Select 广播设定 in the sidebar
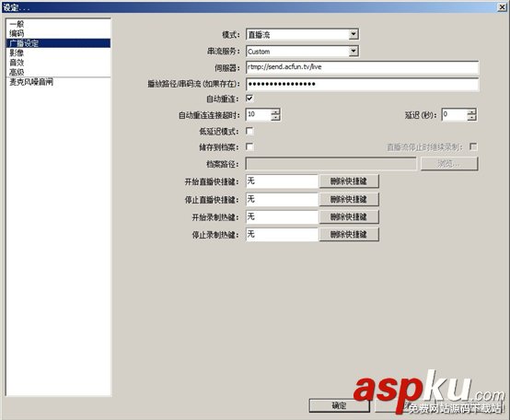Viewport: 510px width, 420px height. click(58, 43)
